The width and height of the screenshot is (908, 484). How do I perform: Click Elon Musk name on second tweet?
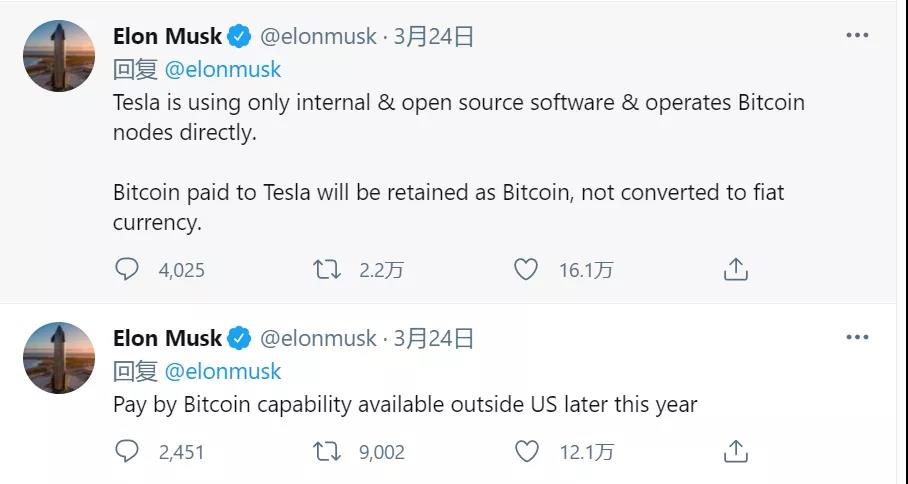pyautogui.click(x=167, y=338)
